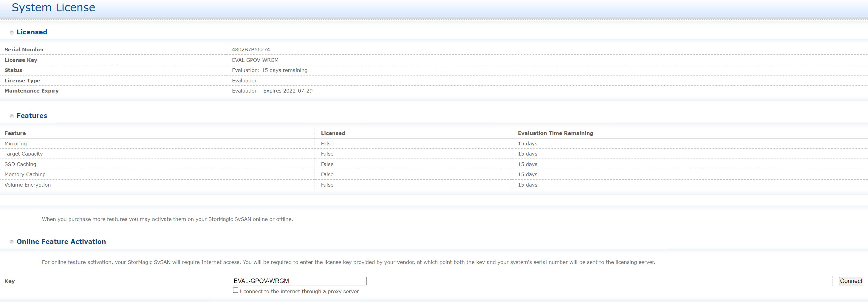
Task: Select the Target Capacity feature row
Action: point(434,154)
